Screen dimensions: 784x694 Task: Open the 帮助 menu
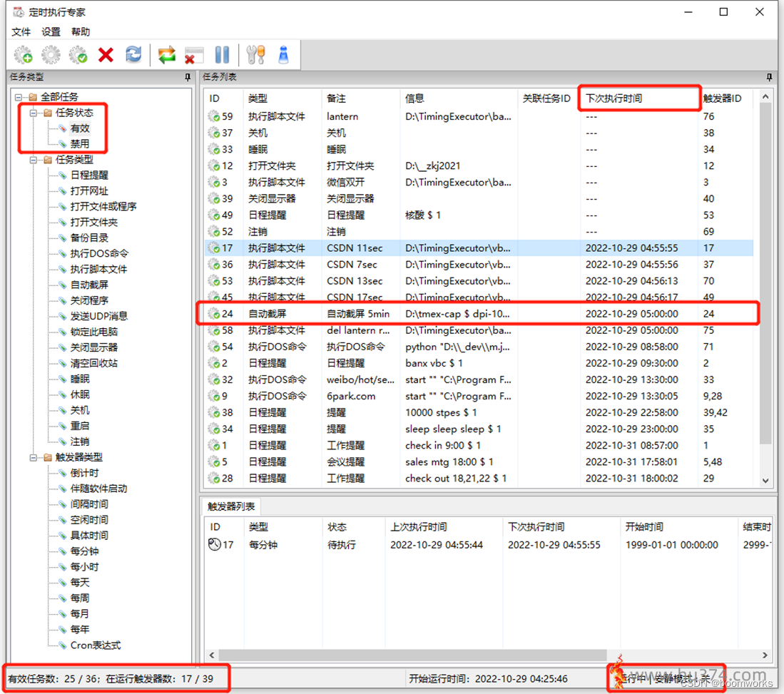81,32
